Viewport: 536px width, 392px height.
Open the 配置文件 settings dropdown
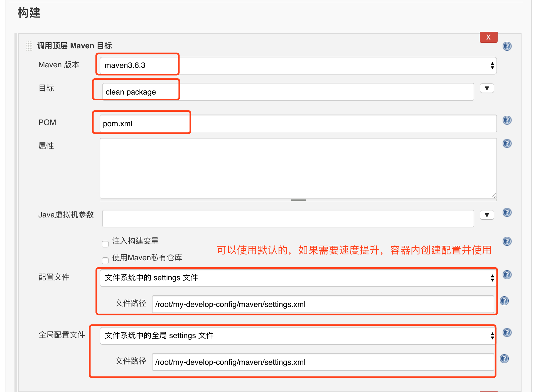click(298, 278)
